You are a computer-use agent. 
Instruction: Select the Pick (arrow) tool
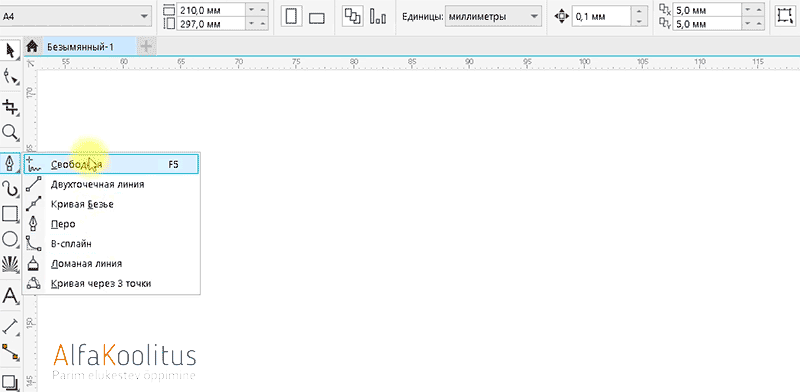[10, 51]
